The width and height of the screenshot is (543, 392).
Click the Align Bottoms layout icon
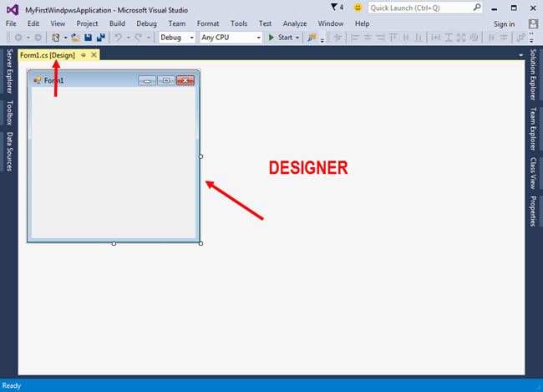tap(419, 38)
